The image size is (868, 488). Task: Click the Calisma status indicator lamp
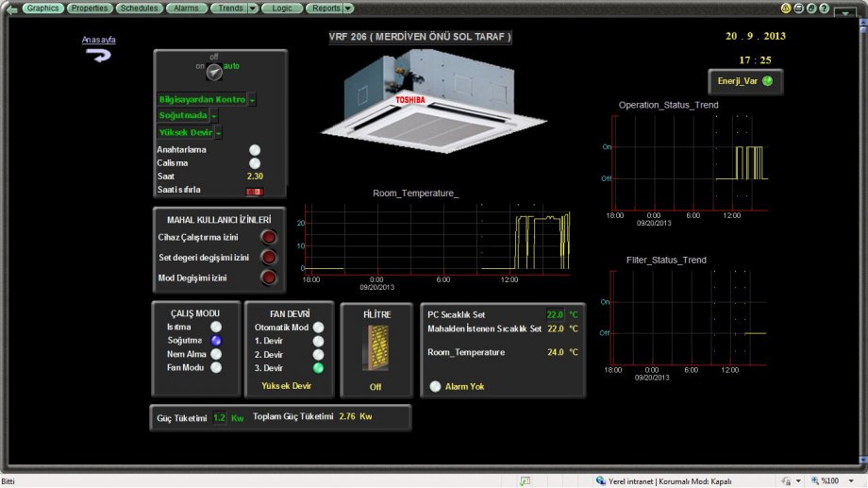click(255, 163)
